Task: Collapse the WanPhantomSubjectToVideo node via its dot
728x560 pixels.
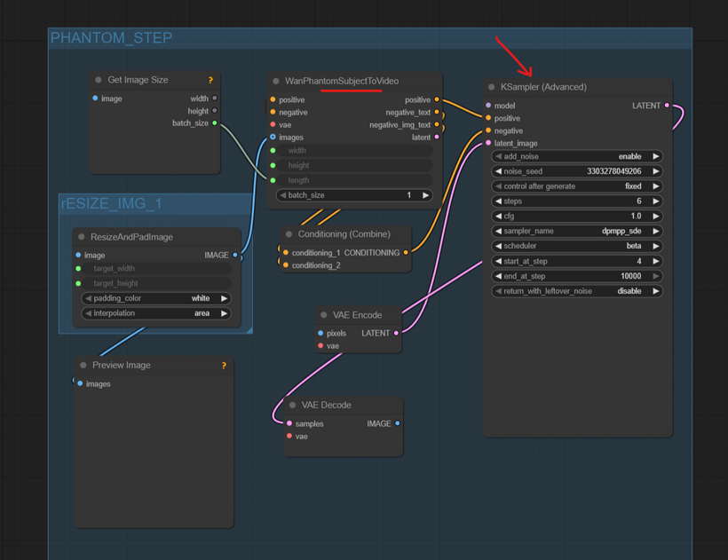Action: coord(275,81)
